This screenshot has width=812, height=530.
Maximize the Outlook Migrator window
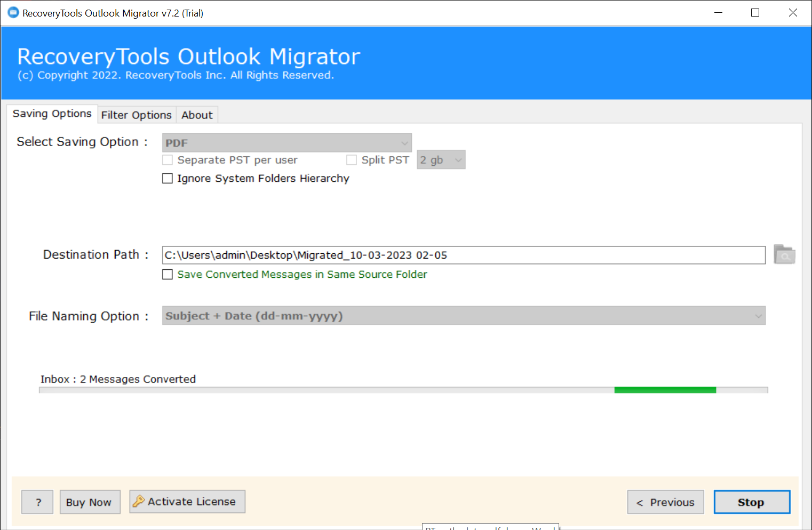(x=755, y=13)
